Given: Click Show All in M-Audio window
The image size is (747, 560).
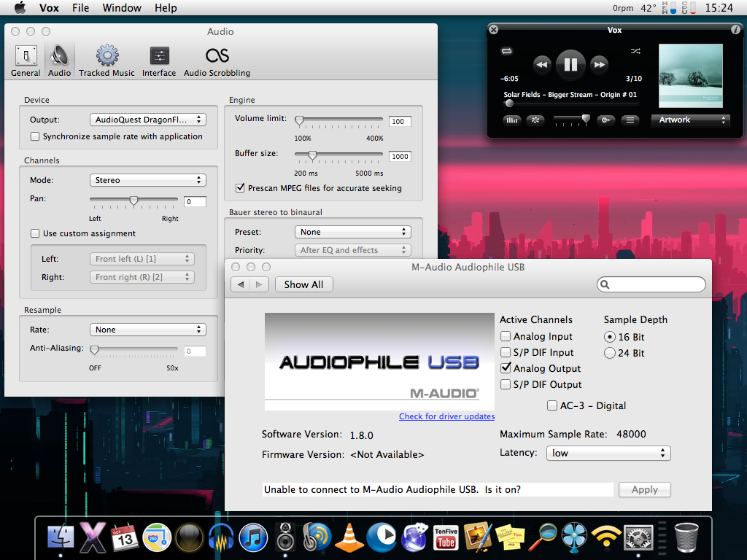Looking at the screenshot, I should 304,284.
